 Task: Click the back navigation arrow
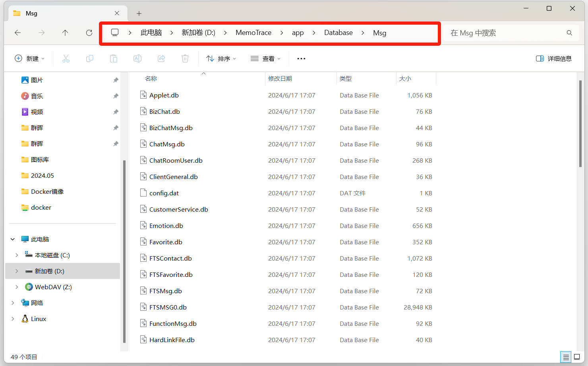pyautogui.click(x=18, y=33)
